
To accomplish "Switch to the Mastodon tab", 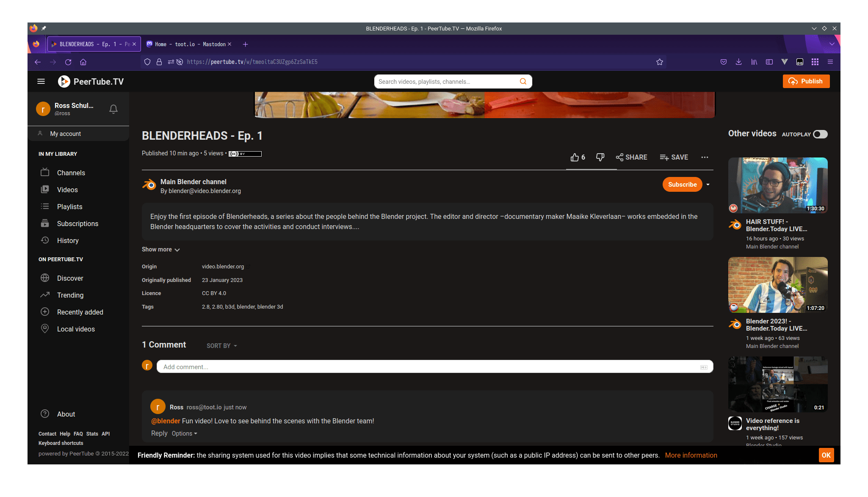I will coord(189,44).
